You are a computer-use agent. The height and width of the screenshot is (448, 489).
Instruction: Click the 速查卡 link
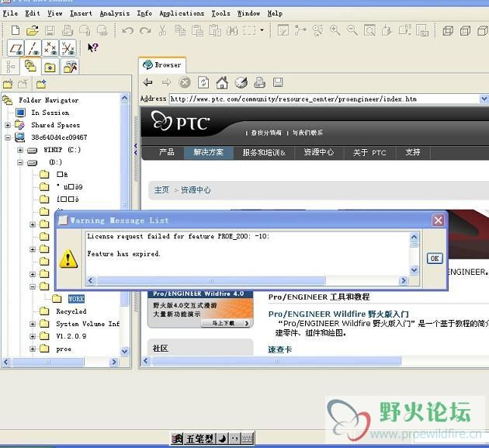click(279, 349)
